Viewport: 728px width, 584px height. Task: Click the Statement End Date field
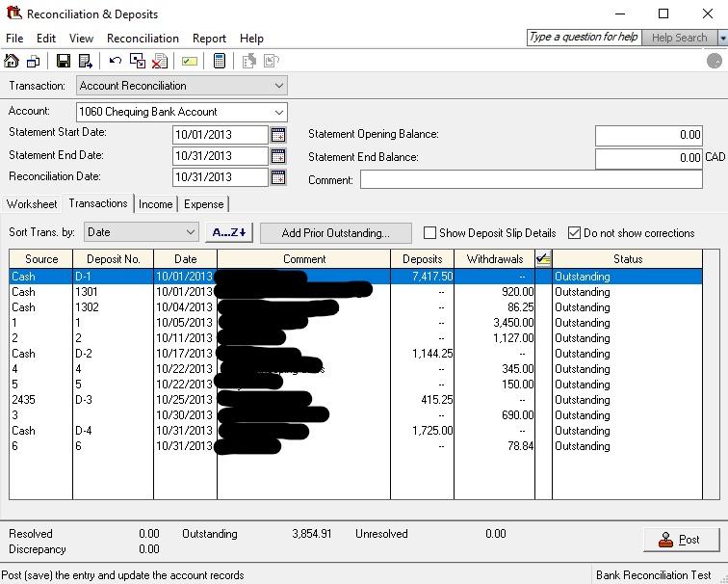pyautogui.click(x=221, y=156)
